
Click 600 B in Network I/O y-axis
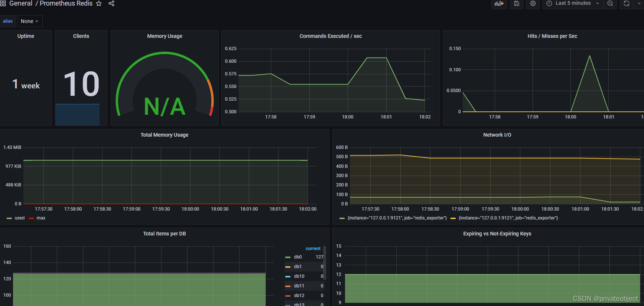[342, 147]
